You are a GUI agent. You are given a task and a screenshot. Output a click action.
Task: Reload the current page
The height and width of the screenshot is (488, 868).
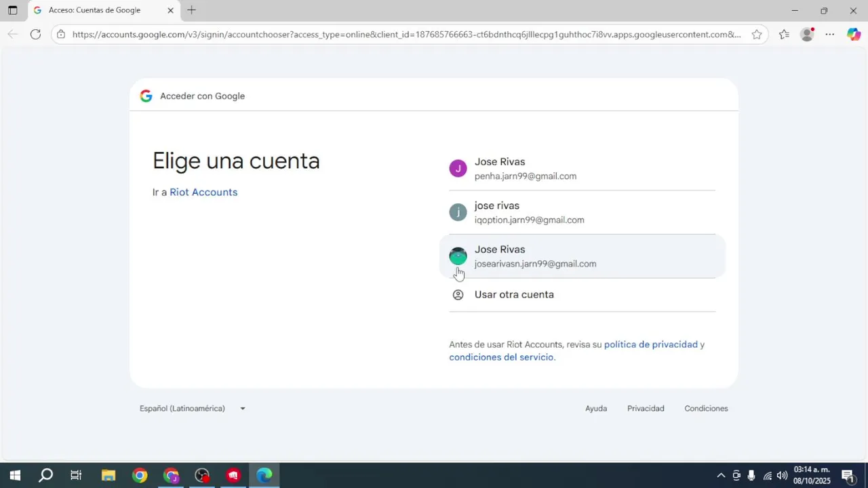pos(35,35)
